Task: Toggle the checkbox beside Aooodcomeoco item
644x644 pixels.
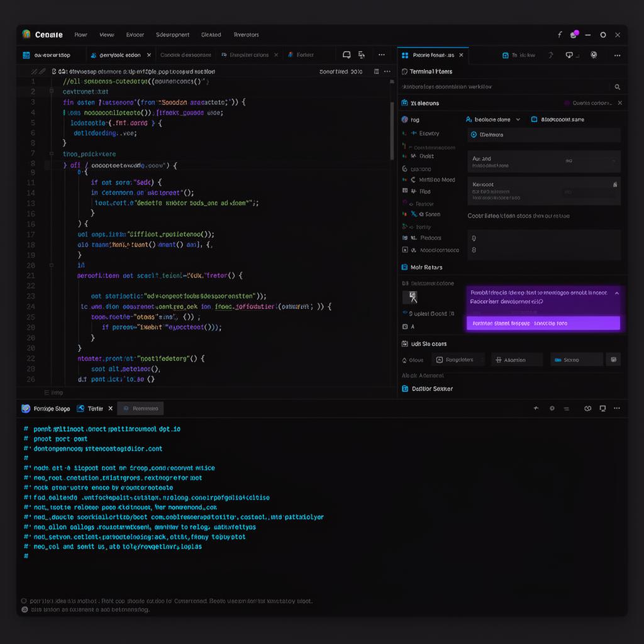Action: (x=405, y=250)
